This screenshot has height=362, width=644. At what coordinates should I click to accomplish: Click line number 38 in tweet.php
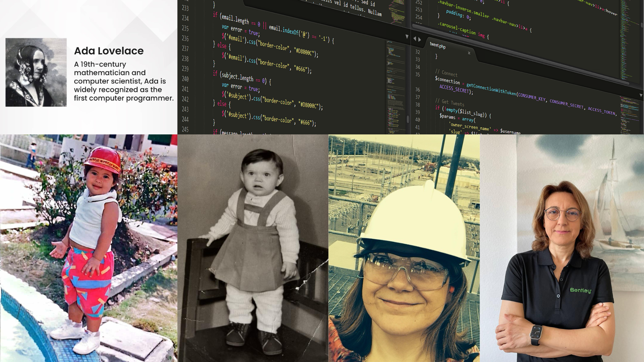tap(418, 104)
